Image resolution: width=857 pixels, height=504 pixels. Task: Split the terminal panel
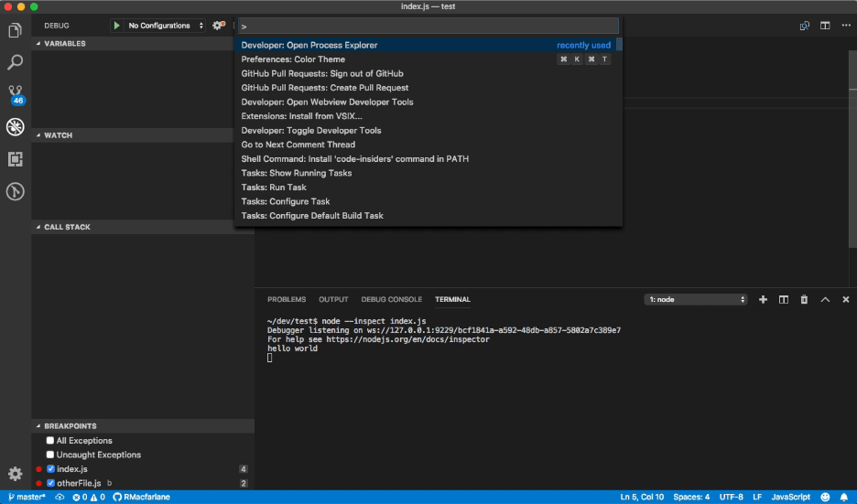click(784, 299)
